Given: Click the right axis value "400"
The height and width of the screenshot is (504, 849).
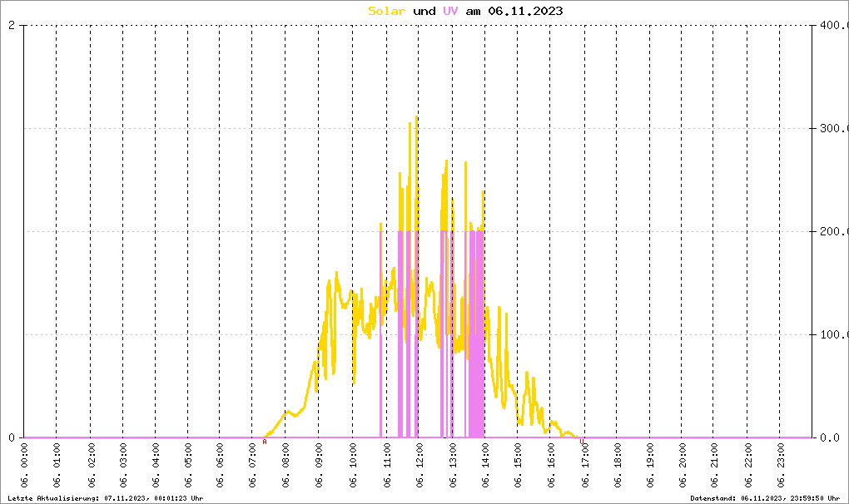Looking at the screenshot, I should point(834,26).
